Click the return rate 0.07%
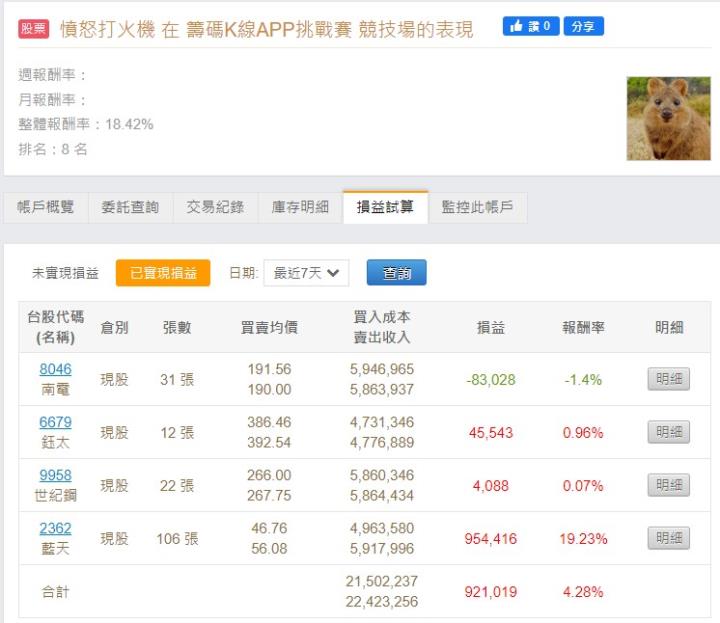The image size is (720, 623). [x=583, y=486]
